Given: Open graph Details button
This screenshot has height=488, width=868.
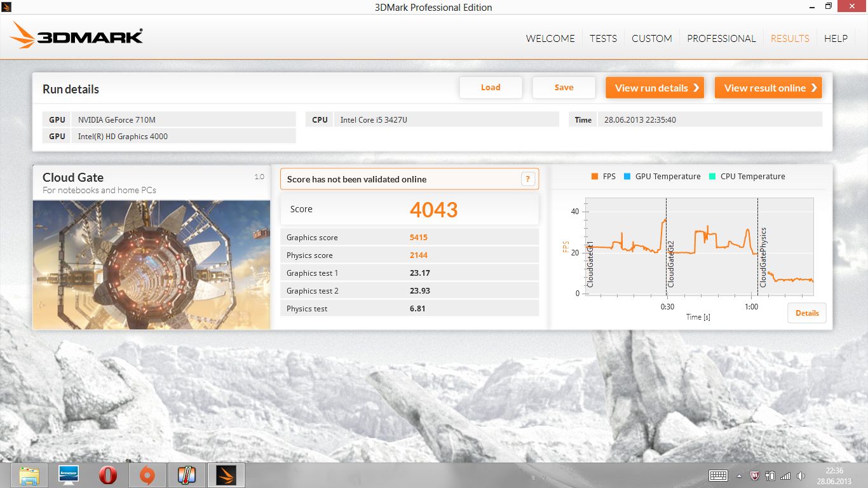Looking at the screenshot, I should tap(807, 313).
